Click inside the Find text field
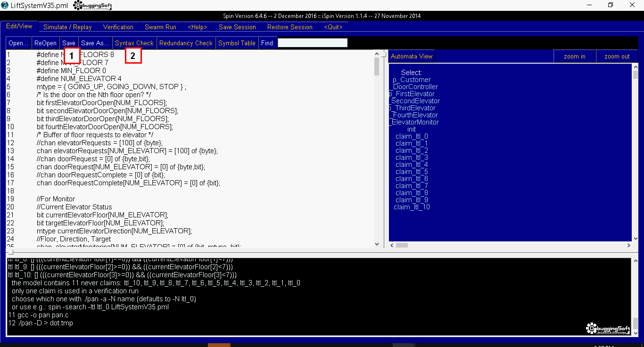644x347 pixels. tap(312, 42)
